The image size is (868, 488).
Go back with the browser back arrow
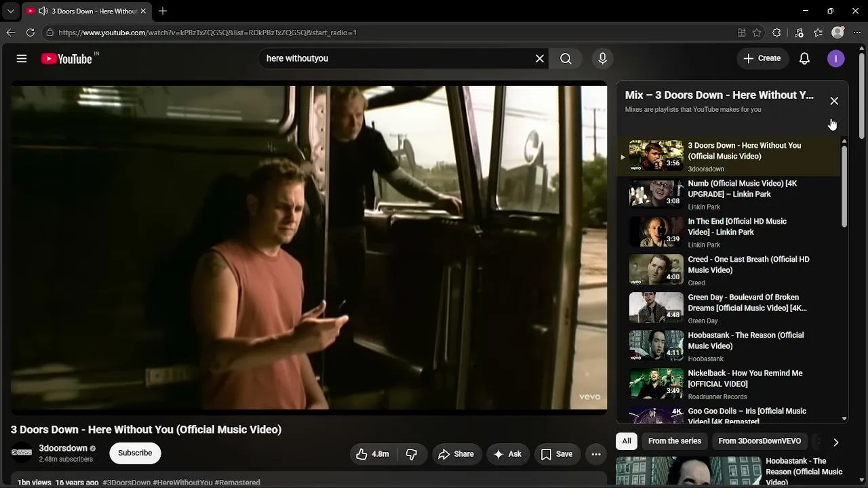[10, 33]
